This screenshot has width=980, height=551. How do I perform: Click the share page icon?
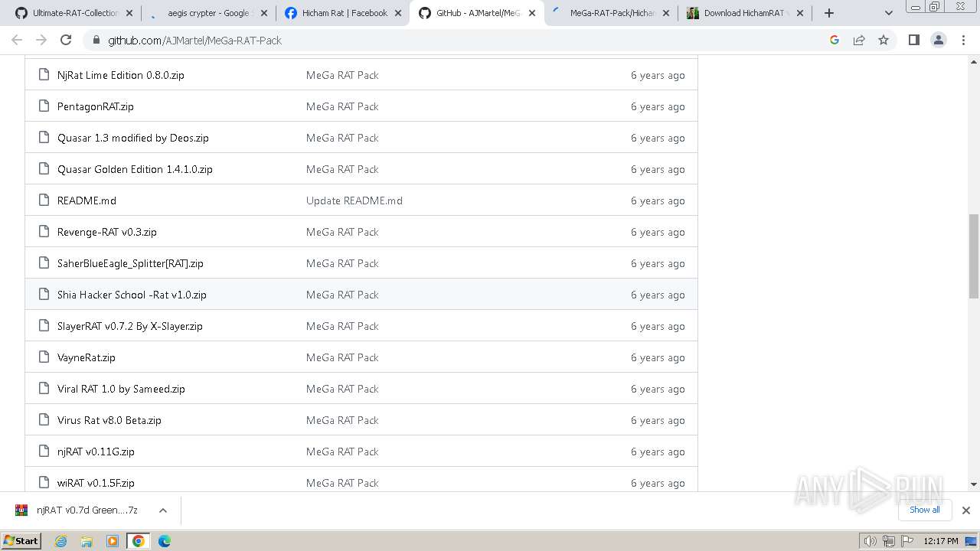coord(859,40)
